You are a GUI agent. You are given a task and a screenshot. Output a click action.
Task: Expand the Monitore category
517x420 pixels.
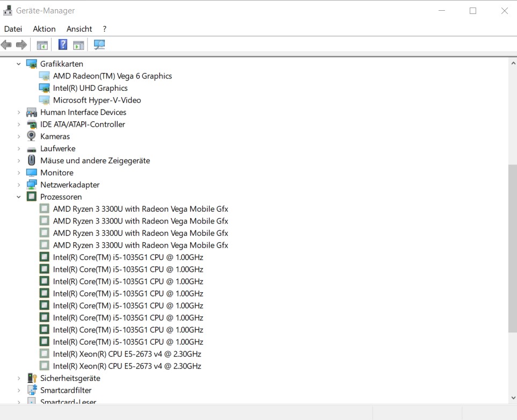(19, 172)
